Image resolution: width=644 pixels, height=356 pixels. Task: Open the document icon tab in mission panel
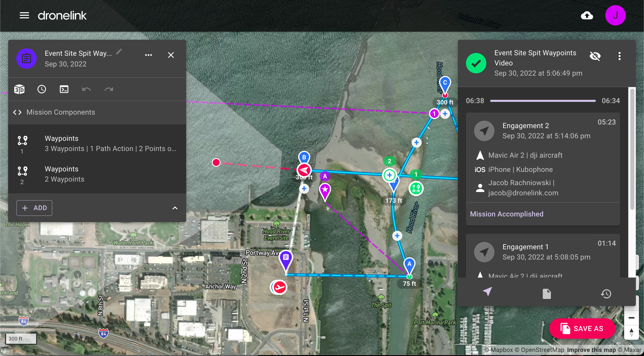point(547,294)
